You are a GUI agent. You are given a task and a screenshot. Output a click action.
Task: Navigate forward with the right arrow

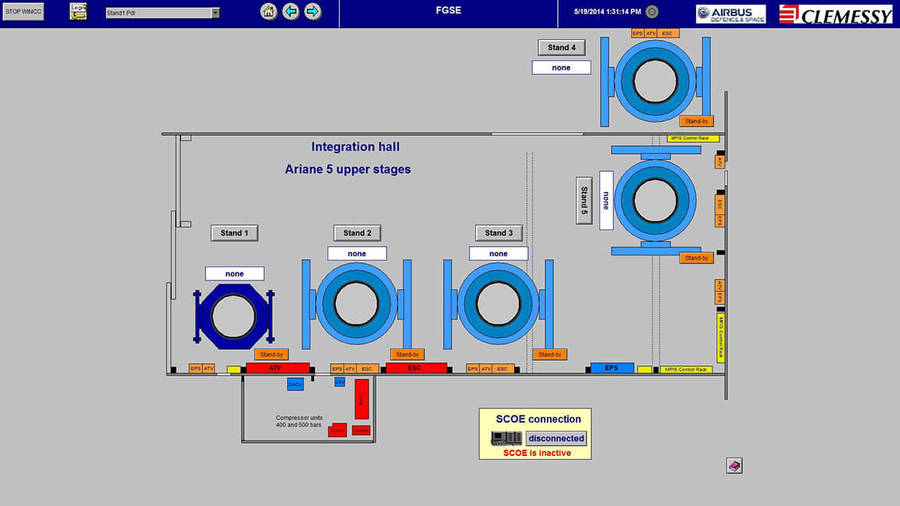pyautogui.click(x=313, y=11)
